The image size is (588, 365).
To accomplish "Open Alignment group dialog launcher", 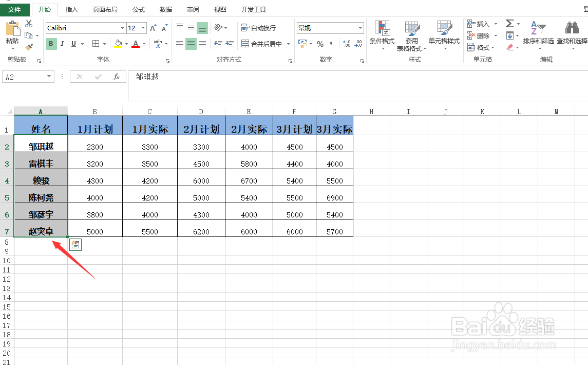I will click(x=290, y=61).
